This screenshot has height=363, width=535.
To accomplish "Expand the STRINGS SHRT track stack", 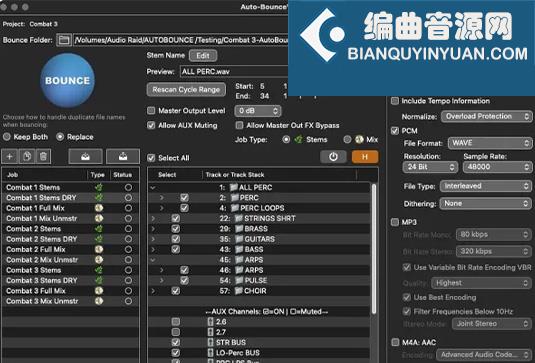I will click(x=153, y=218).
